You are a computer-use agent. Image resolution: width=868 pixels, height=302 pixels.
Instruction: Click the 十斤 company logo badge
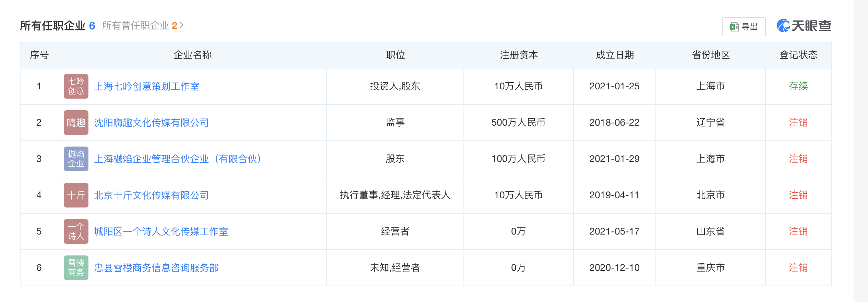click(x=76, y=195)
